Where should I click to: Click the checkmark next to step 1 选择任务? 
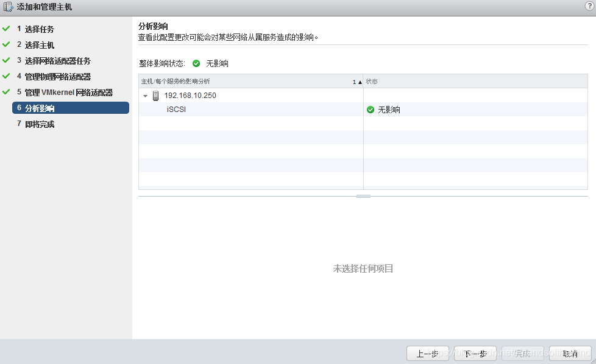click(6, 29)
